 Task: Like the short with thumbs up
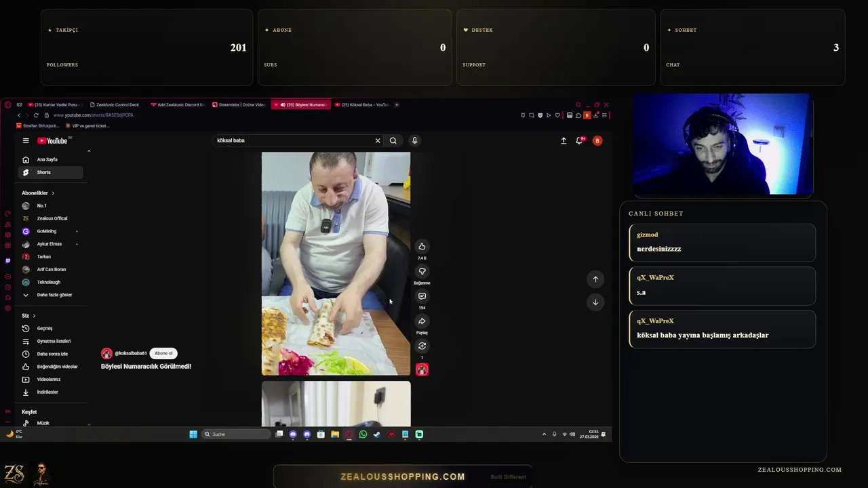422,247
